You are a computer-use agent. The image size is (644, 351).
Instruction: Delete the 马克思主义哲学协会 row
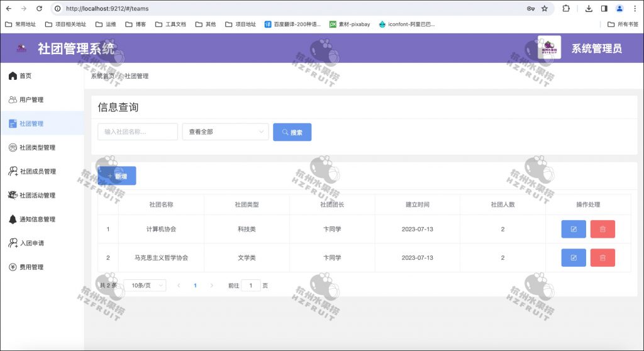[602, 258]
